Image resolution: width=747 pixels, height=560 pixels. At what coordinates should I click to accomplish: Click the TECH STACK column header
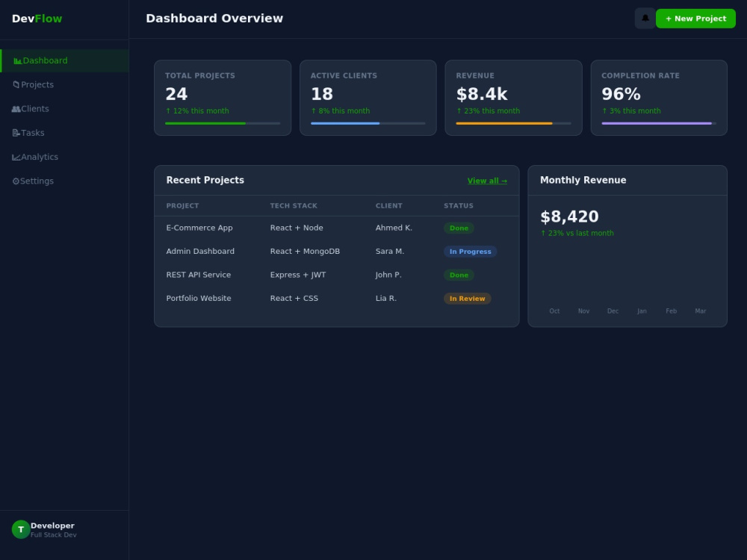tap(294, 206)
